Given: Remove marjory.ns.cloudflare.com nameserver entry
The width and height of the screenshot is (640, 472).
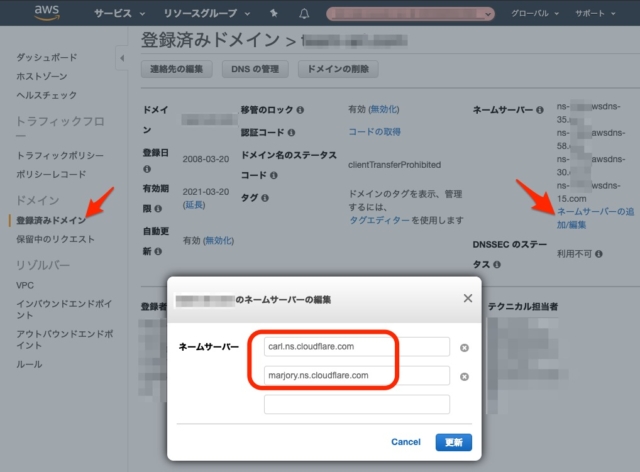Looking at the screenshot, I should coord(464,376).
